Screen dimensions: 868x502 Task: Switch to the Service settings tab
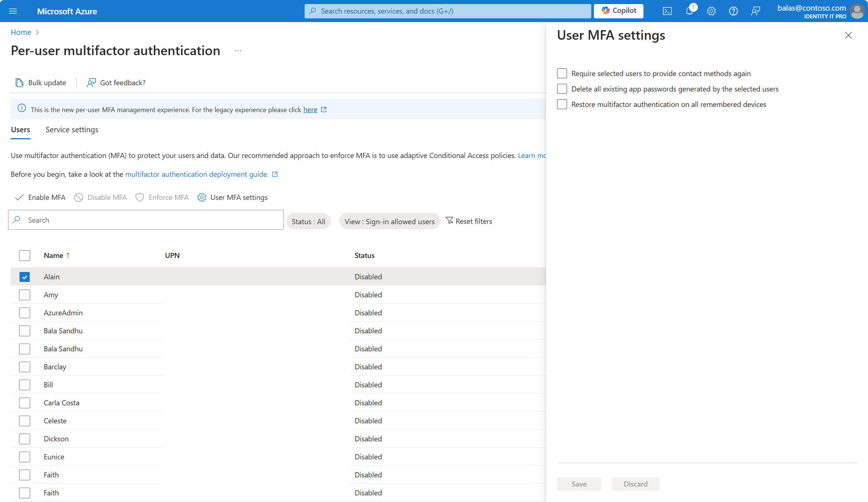pyautogui.click(x=72, y=129)
